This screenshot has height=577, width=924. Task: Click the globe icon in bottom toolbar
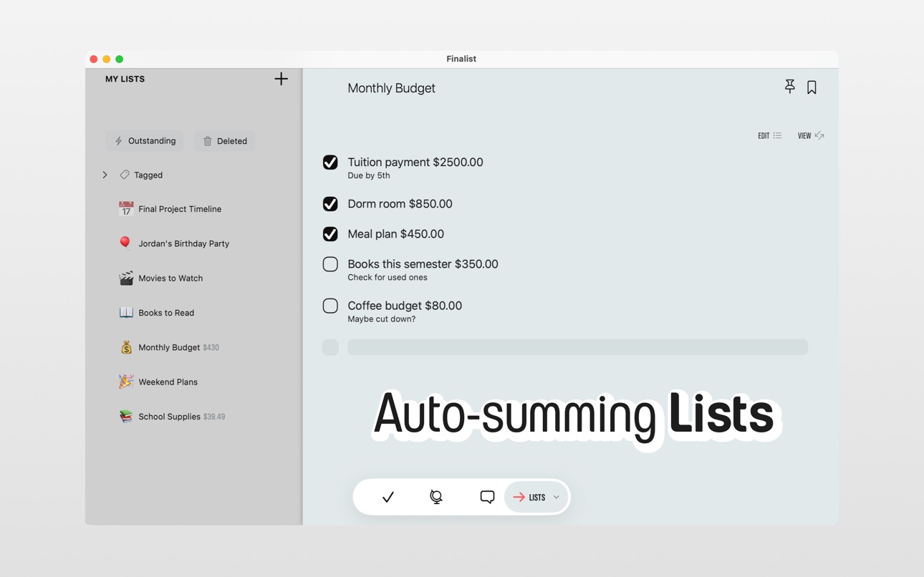pyautogui.click(x=436, y=497)
